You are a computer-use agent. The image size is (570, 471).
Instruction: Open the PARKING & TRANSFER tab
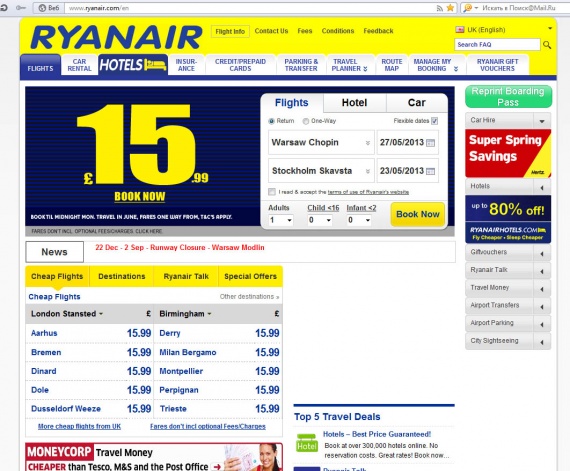click(x=301, y=65)
